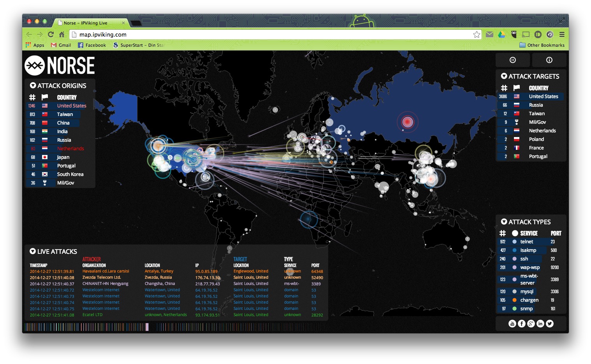The height and width of the screenshot is (364, 591).
Task: Go to the browser home page
Action: point(62,34)
